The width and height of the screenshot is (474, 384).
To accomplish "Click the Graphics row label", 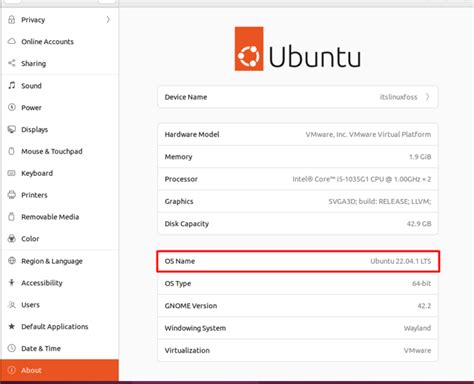I will click(179, 201).
